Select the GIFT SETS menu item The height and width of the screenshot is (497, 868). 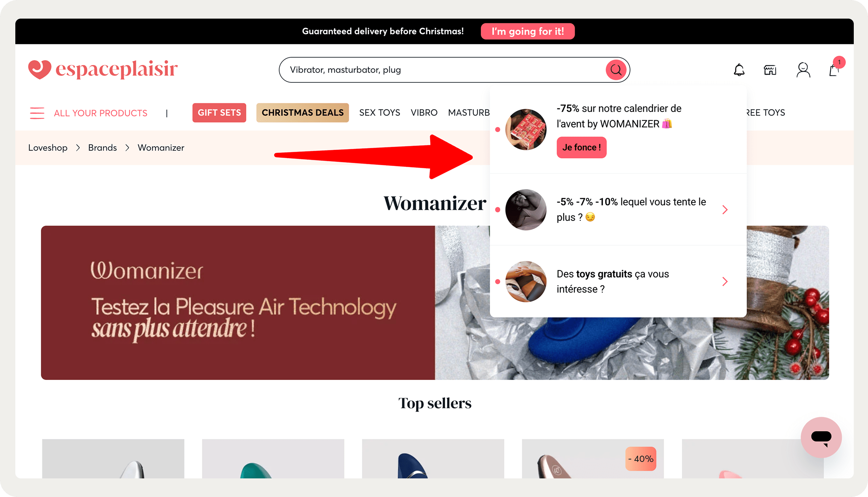click(x=219, y=113)
